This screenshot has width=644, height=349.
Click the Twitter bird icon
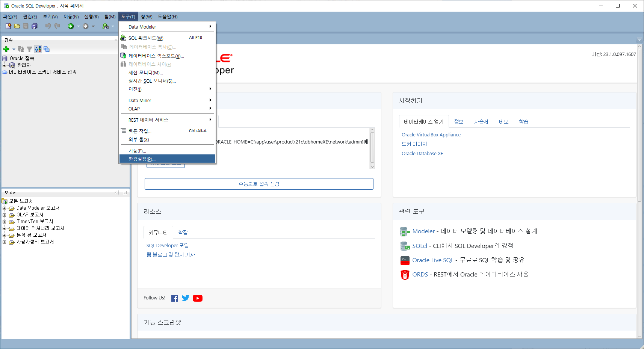[x=186, y=298]
